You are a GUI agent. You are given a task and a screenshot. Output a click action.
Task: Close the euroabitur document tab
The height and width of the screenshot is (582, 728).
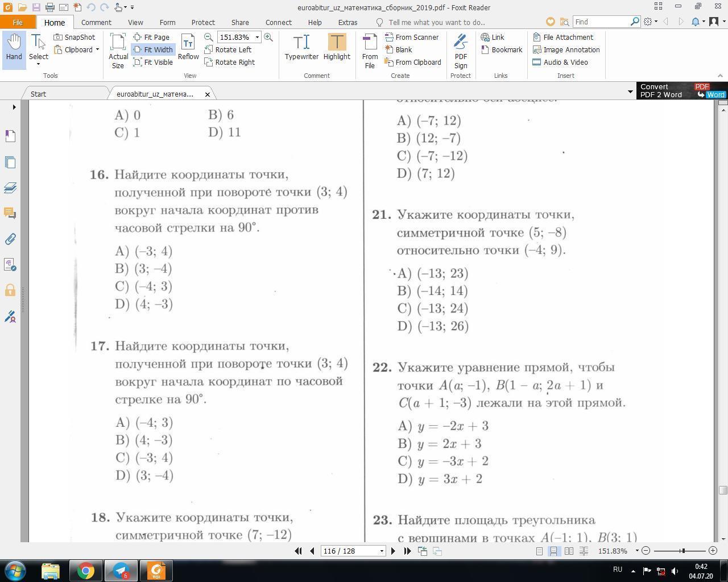208,94
